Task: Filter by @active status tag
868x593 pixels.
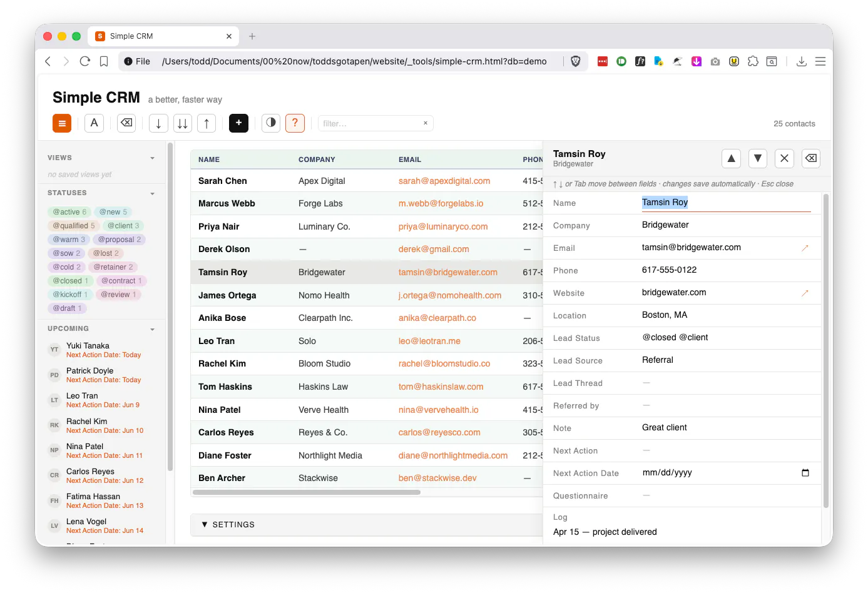Action: tap(69, 212)
